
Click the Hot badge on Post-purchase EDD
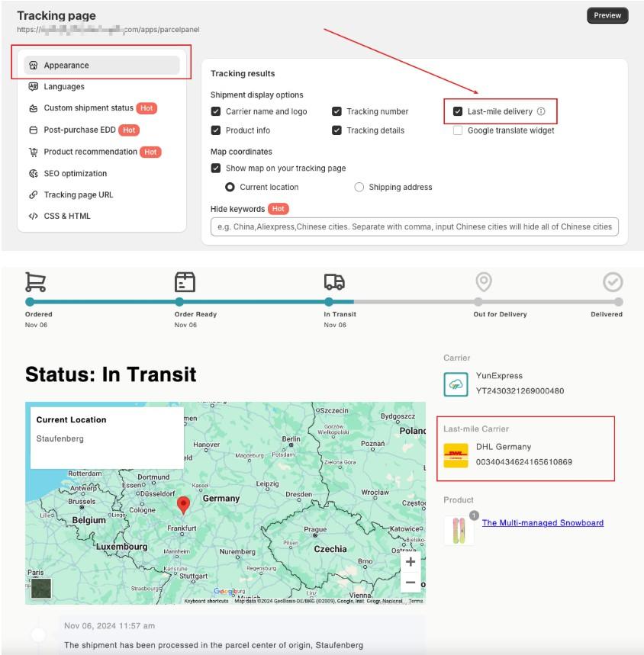[129, 130]
